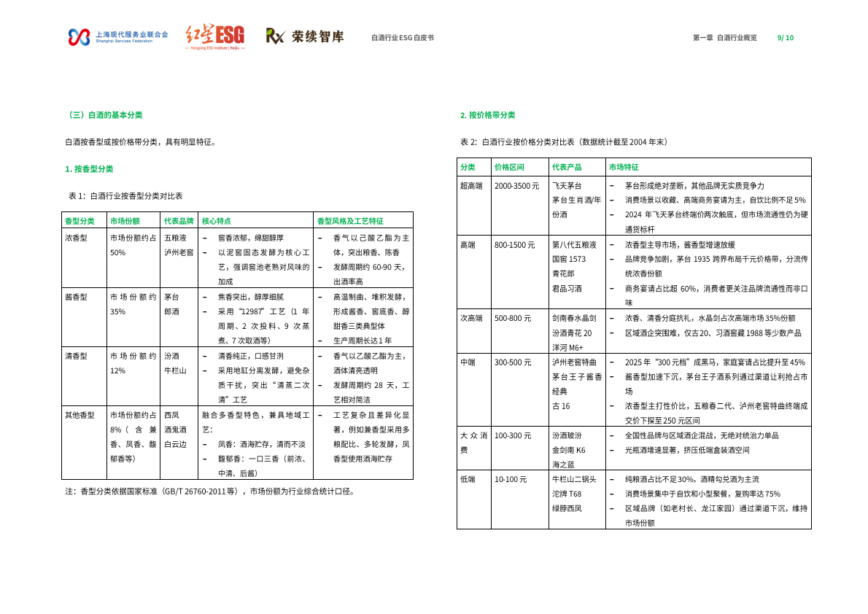The height and width of the screenshot is (614, 868).
Task: Expand the 超高端 price tier row
Action: coord(470,185)
